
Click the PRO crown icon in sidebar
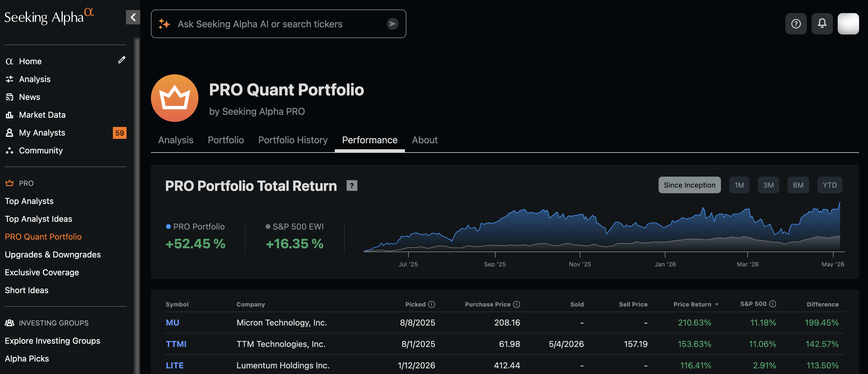click(x=10, y=183)
